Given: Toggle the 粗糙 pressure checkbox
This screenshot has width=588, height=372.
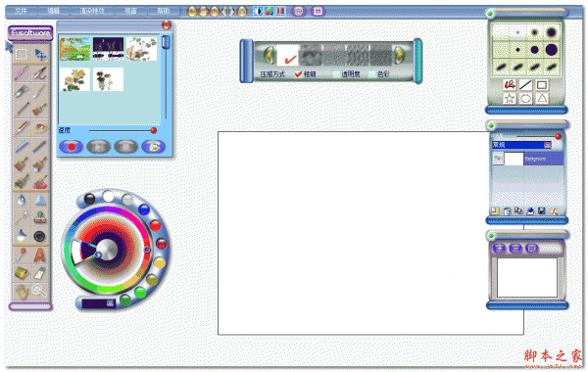Looking at the screenshot, I should click(x=299, y=74).
